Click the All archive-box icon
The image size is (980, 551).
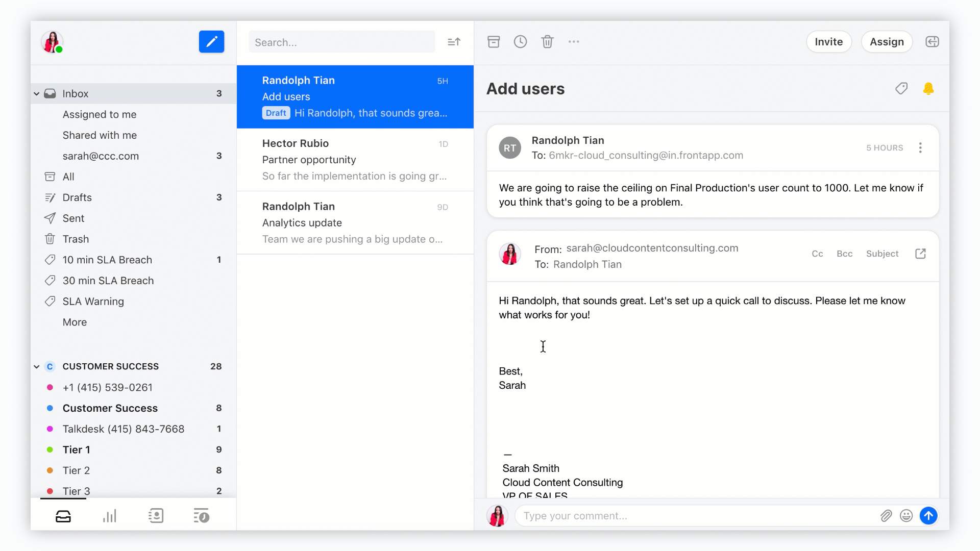pyautogui.click(x=50, y=177)
